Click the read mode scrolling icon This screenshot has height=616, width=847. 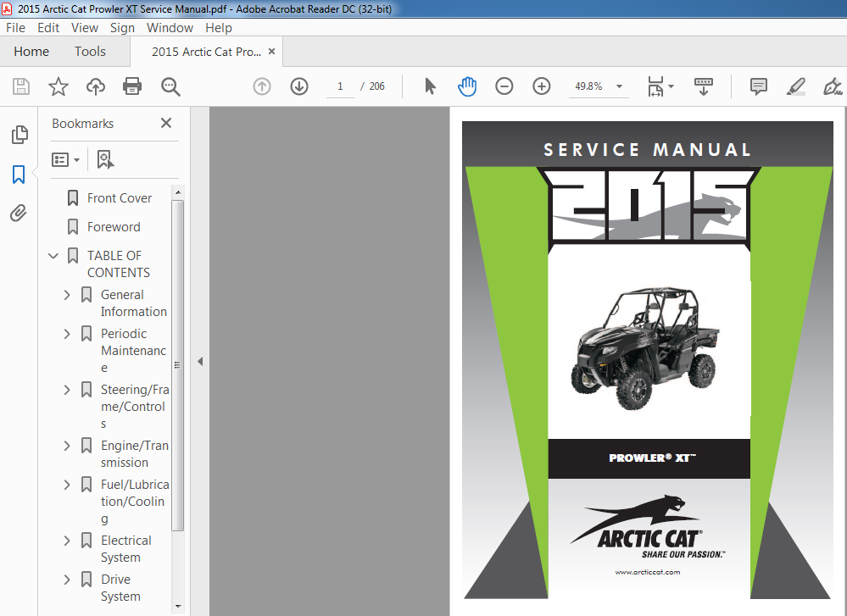point(704,86)
